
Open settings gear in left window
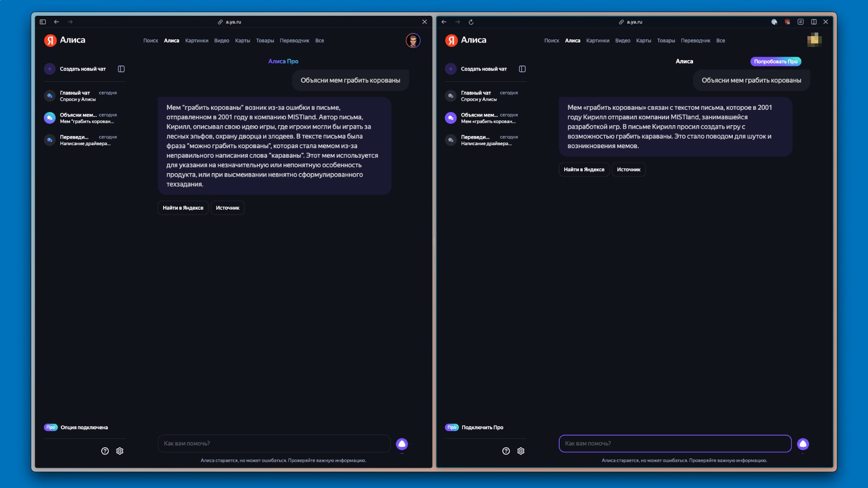point(120,451)
